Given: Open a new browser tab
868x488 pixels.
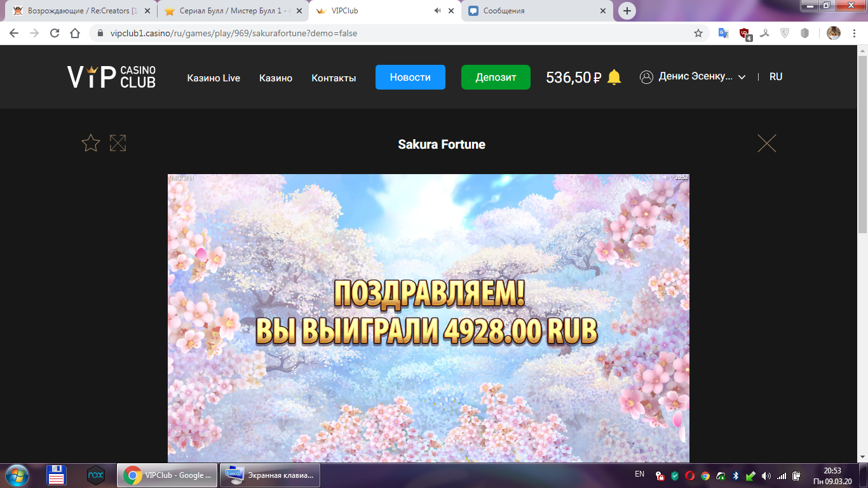Looking at the screenshot, I should tap(627, 11).
